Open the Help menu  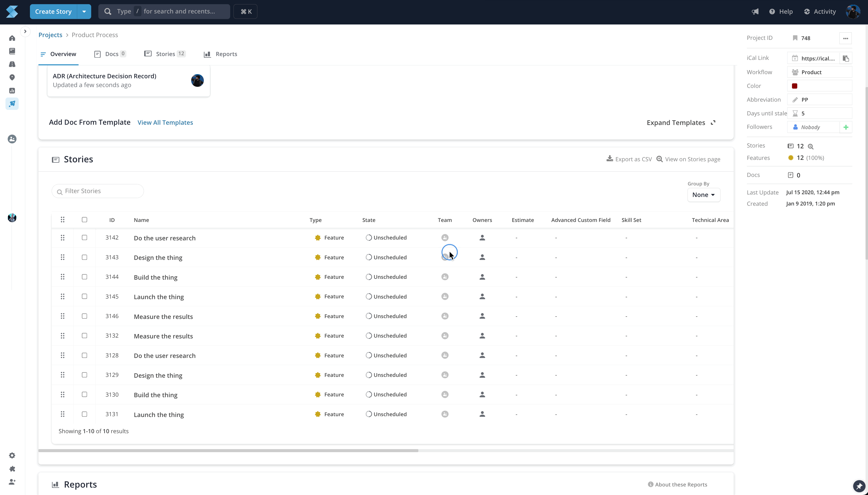[x=781, y=12]
